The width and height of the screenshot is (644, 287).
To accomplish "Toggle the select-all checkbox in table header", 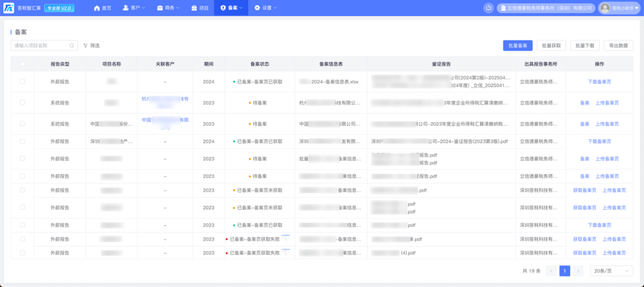I will [x=22, y=64].
